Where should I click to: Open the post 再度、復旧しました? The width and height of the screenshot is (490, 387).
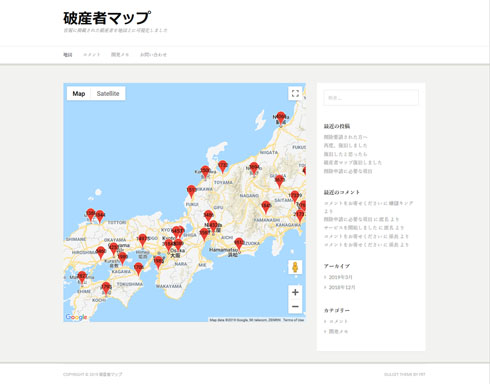point(346,146)
